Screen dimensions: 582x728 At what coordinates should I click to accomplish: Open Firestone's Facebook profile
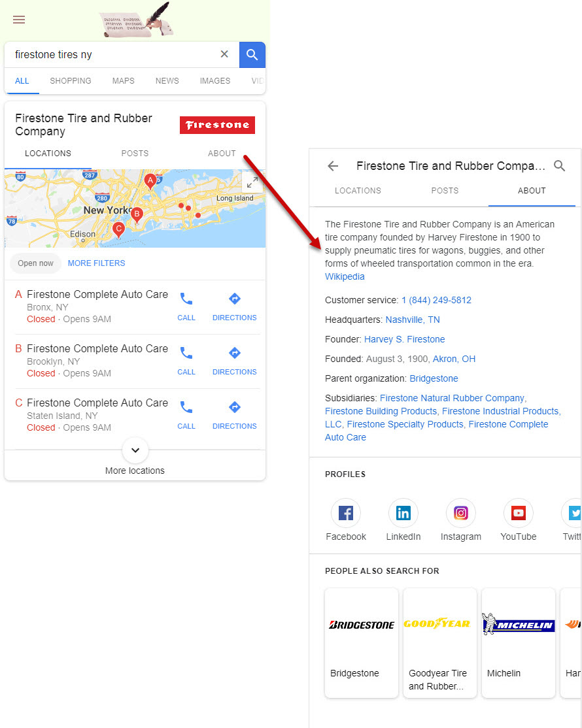[x=346, y=514]
